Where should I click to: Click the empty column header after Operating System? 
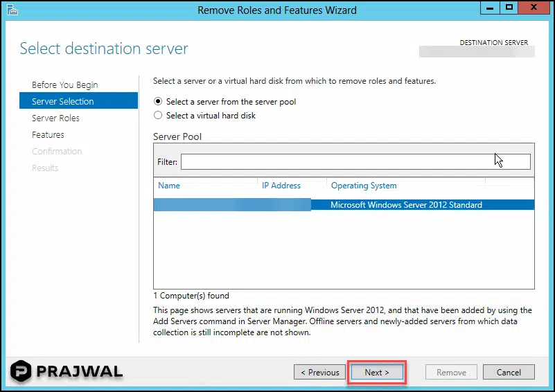tap(509, 186)
